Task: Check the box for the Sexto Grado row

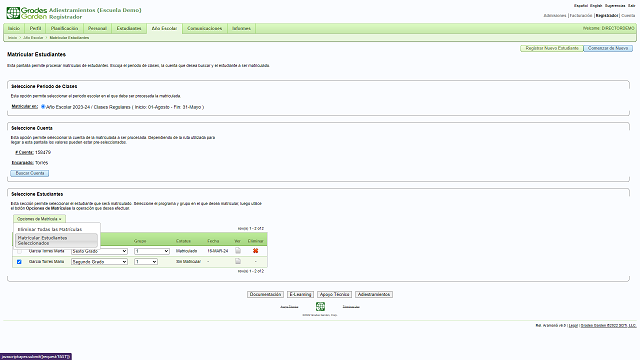Action: tap(19, 251)
